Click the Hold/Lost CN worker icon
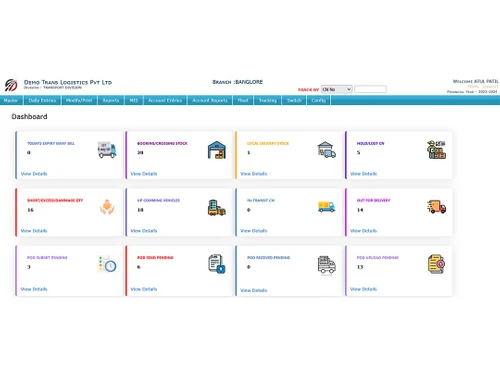This screenshot has height=375, width=500. pos(436,150)
